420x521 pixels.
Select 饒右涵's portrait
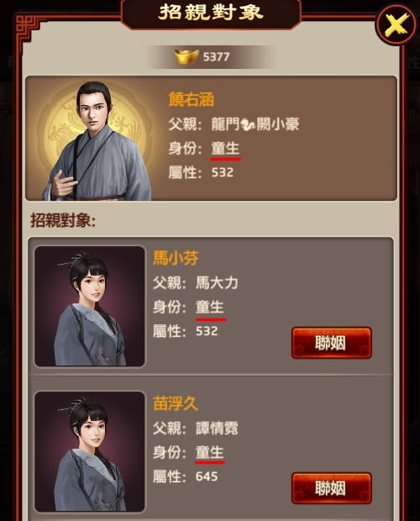[x=97, y=140]
